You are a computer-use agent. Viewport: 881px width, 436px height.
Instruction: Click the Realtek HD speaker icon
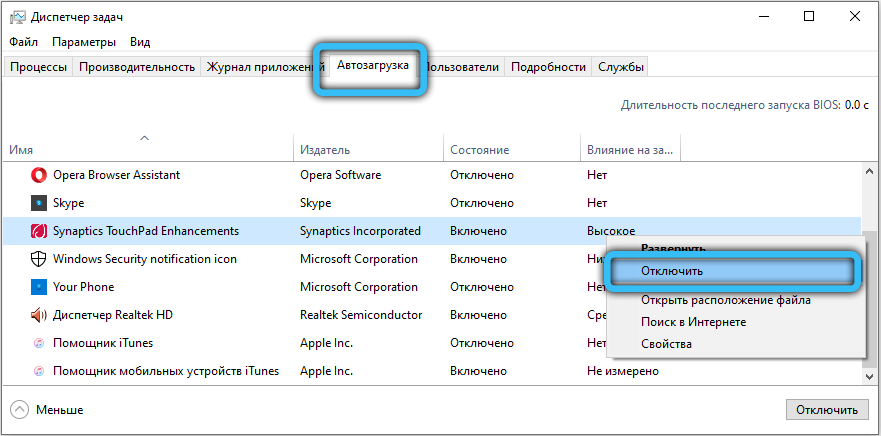click(x=39, y=315)
